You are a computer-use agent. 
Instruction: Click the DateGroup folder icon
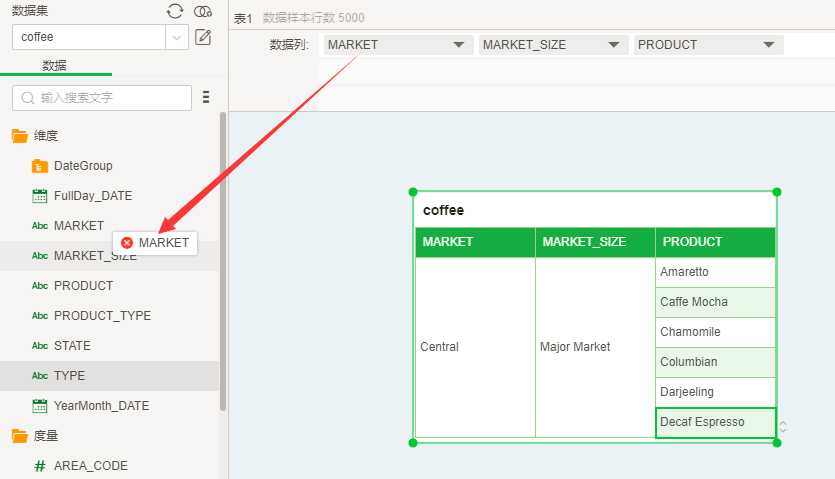click(x=40, y=166)
